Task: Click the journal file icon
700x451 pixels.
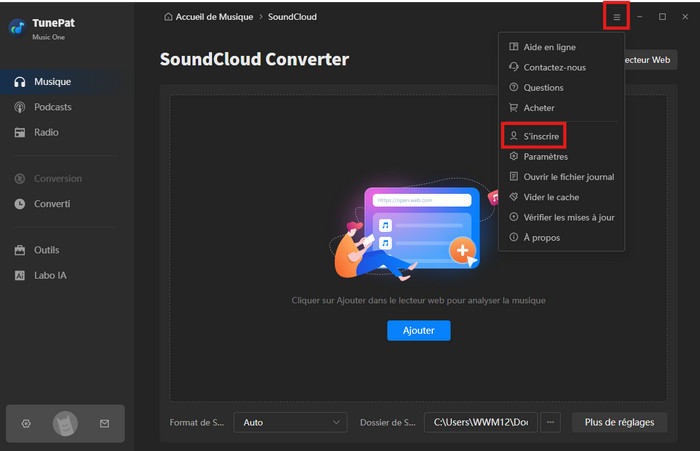Action: 514,176
